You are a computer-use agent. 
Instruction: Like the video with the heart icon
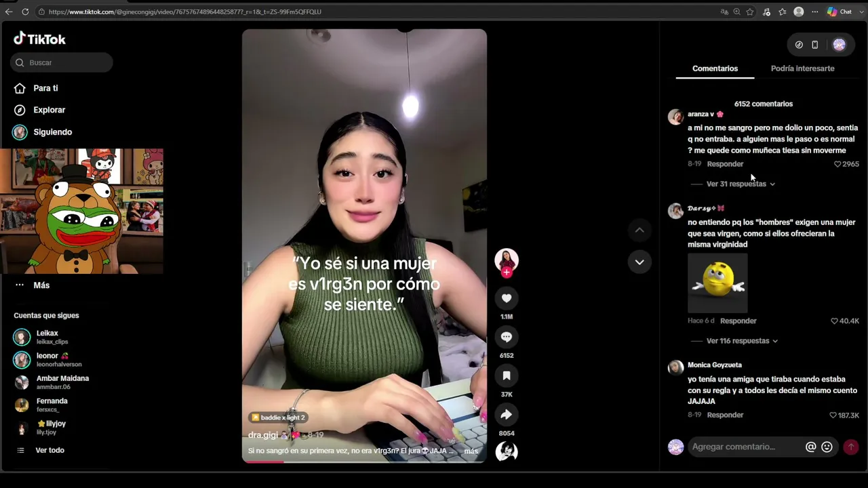click(507, 298)
